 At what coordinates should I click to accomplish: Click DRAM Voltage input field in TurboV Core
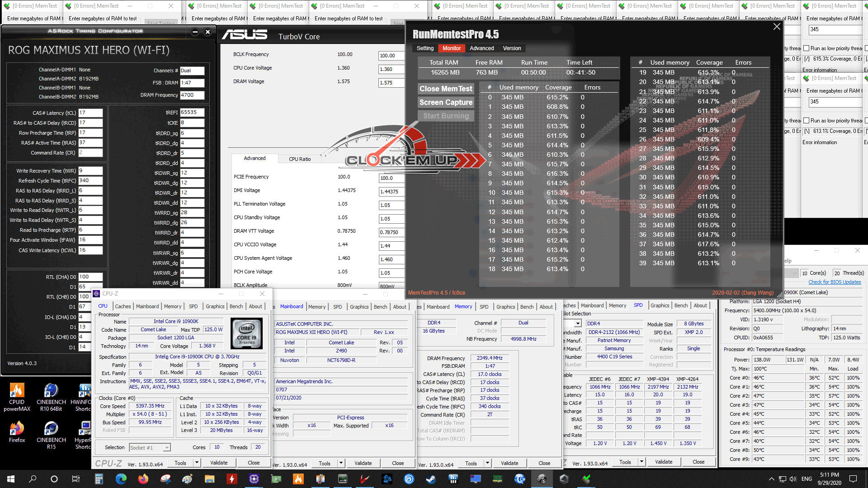tap(391, 83)
